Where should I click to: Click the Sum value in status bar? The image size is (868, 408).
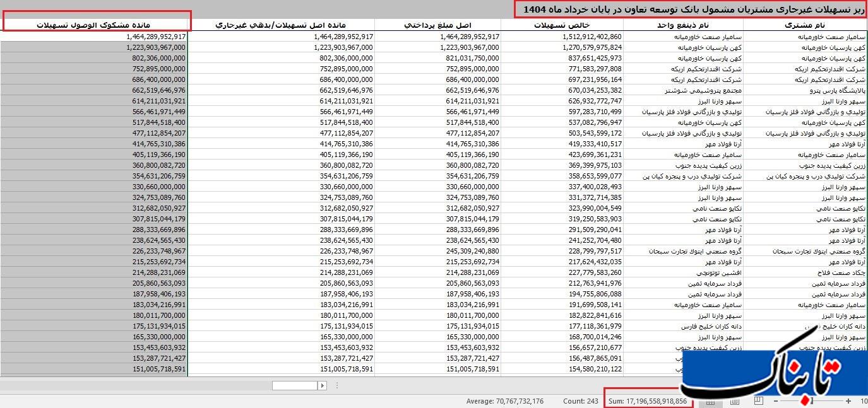648,401
